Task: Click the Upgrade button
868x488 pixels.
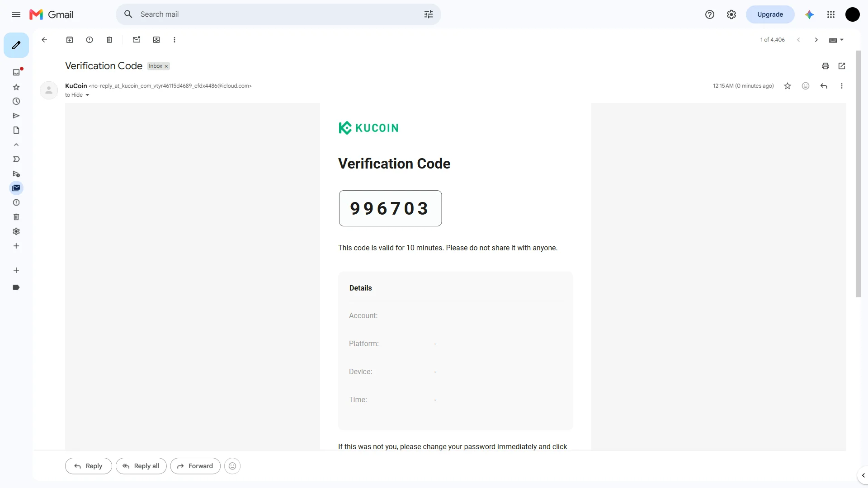Action: pyautogui.click(x=770, y=14)
